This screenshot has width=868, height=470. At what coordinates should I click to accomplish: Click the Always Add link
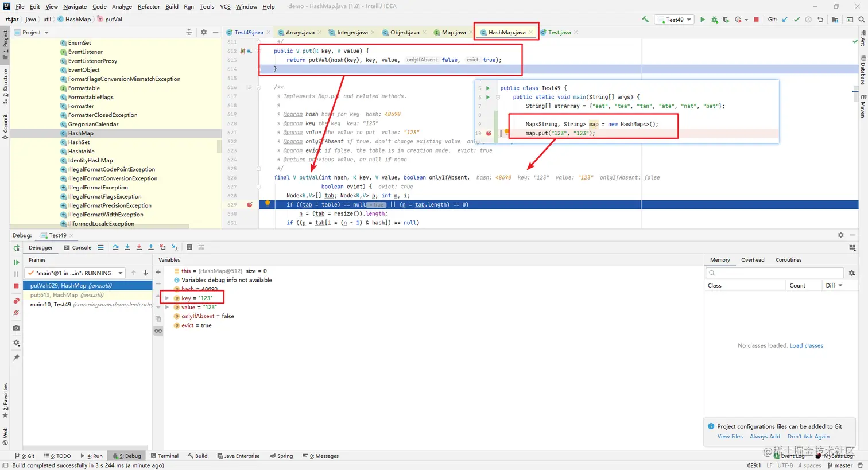click(x=765, y=436)
